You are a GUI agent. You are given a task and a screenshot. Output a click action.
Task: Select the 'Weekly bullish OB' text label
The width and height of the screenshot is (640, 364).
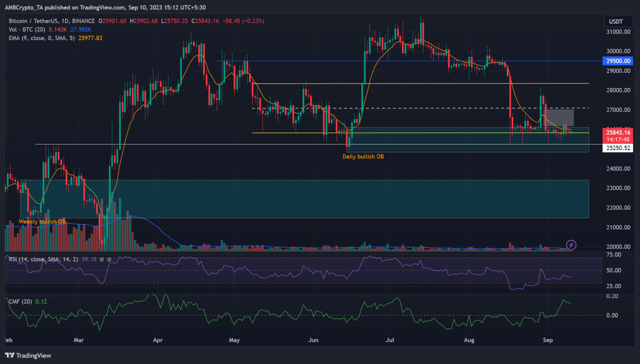(42, 222)
